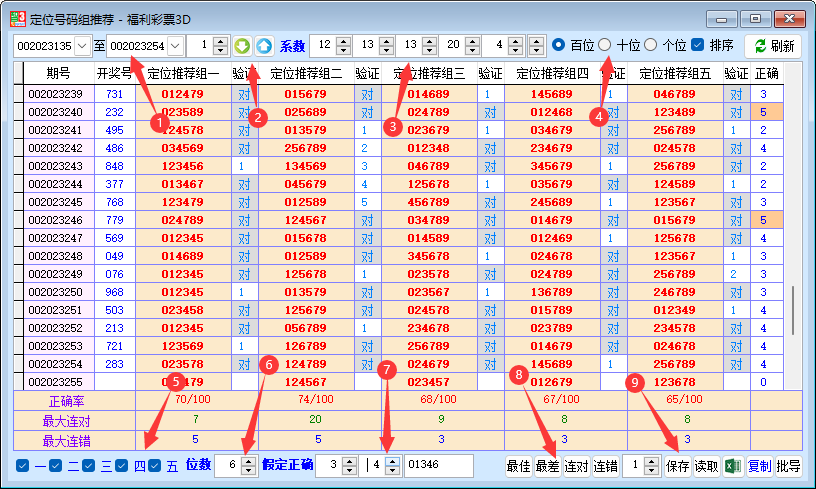Click the 01346 input field

[x=438, y=466]
